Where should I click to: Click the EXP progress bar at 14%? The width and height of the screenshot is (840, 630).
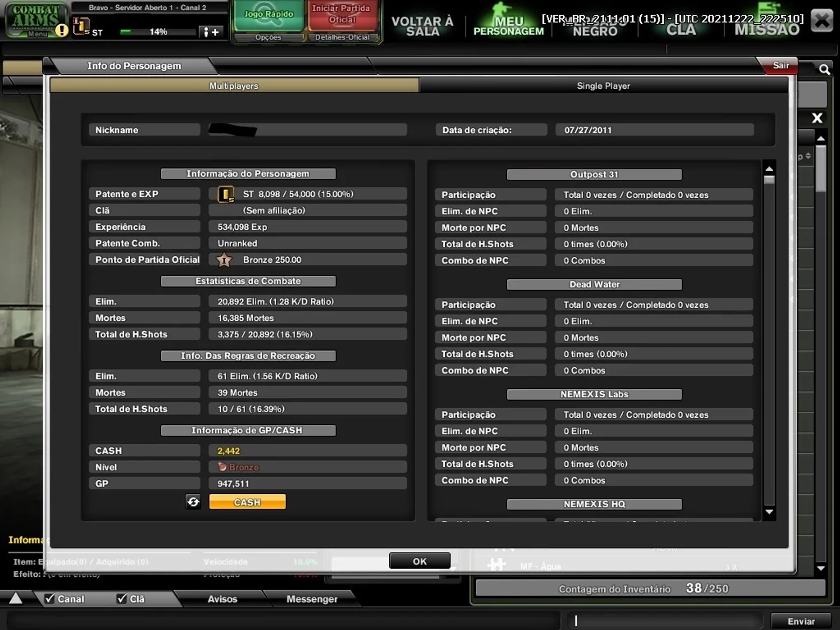tap(157, 32)
